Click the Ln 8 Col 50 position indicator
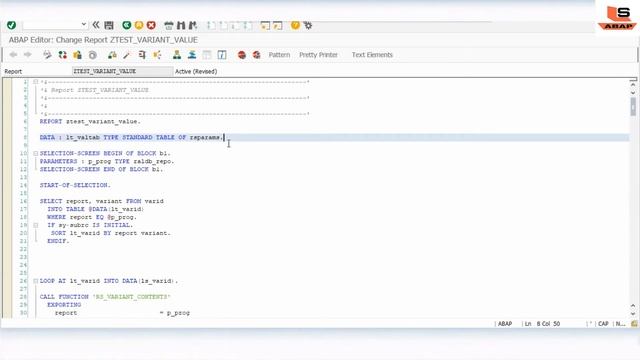640x360 pixels. pos(542,324)
